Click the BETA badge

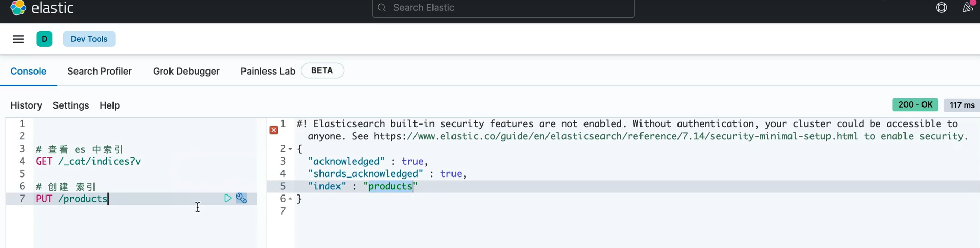pyautogui.click(x=322, y=70)
